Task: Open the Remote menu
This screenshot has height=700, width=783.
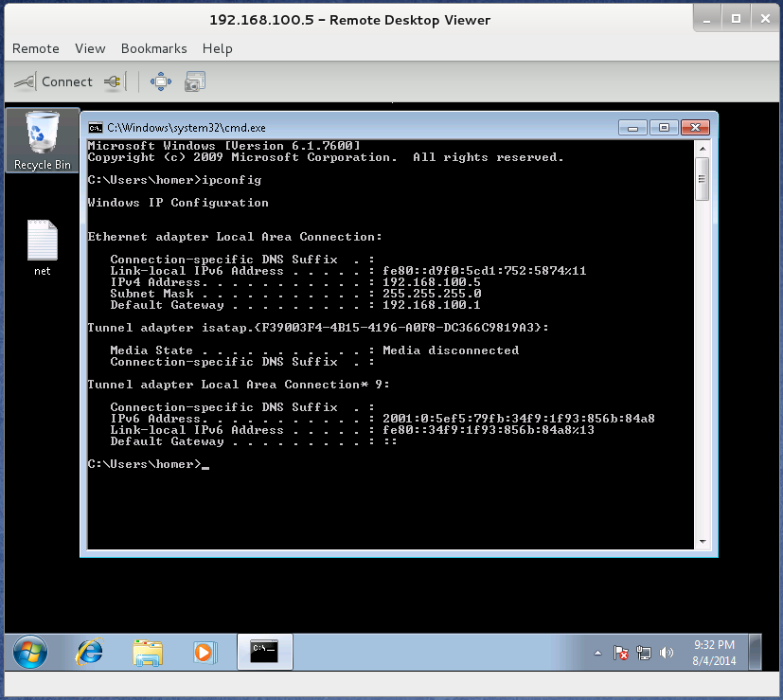Action: point(35,48)
